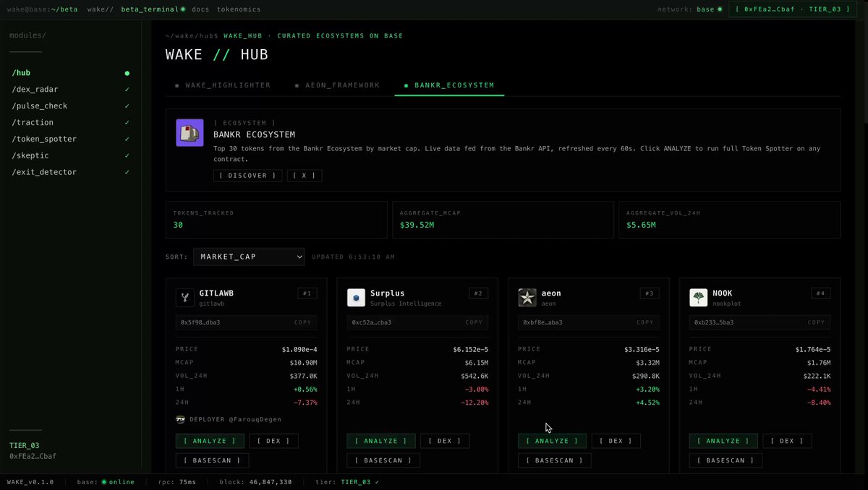Click the DISCOVER button
Screen dimensions: 868x490
pos(248,176)
